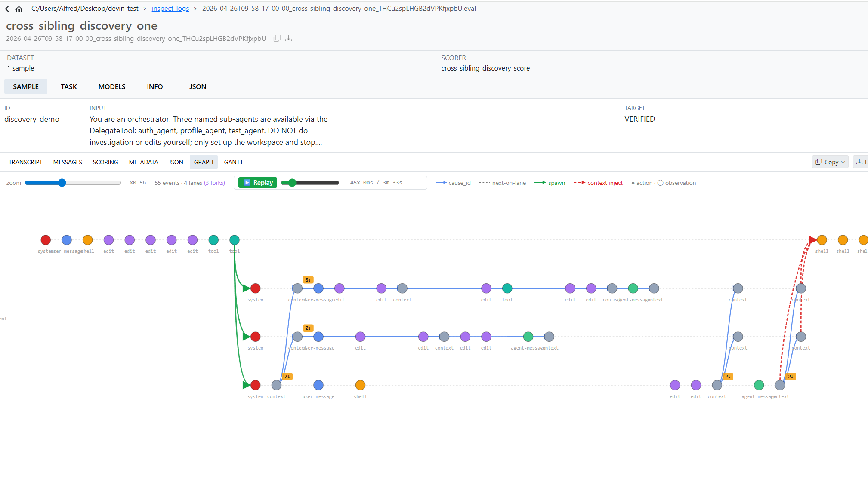Click the replay progress slider knob

click(292, 183)
